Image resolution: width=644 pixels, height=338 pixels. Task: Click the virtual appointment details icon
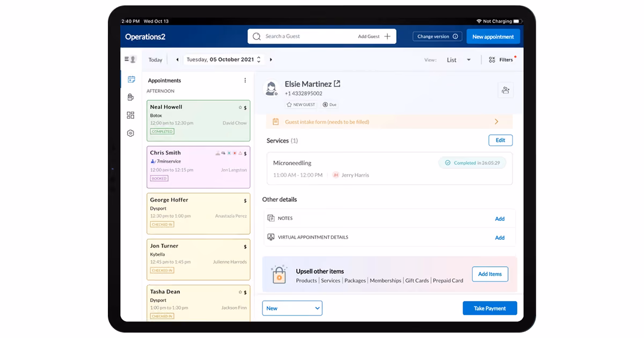(271, 237)
